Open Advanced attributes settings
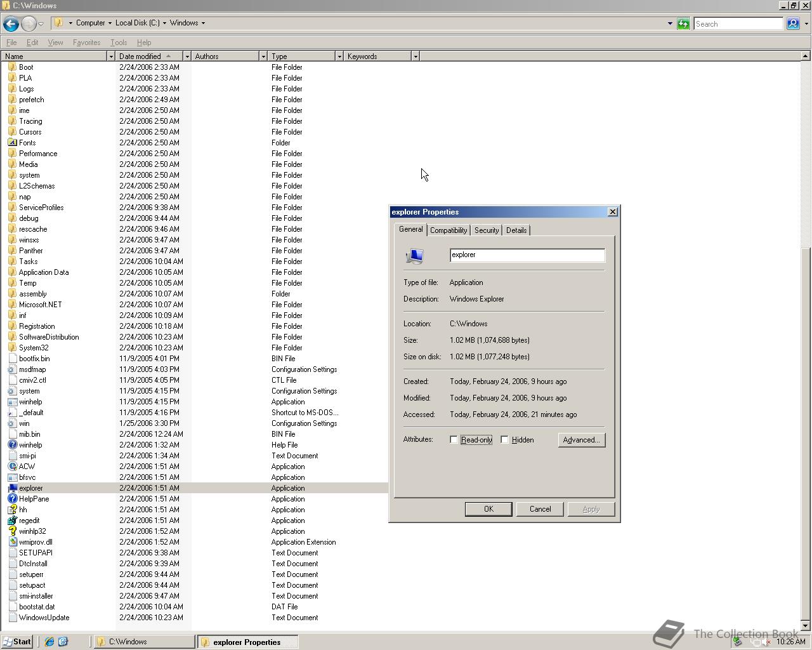 coord(582,440)
